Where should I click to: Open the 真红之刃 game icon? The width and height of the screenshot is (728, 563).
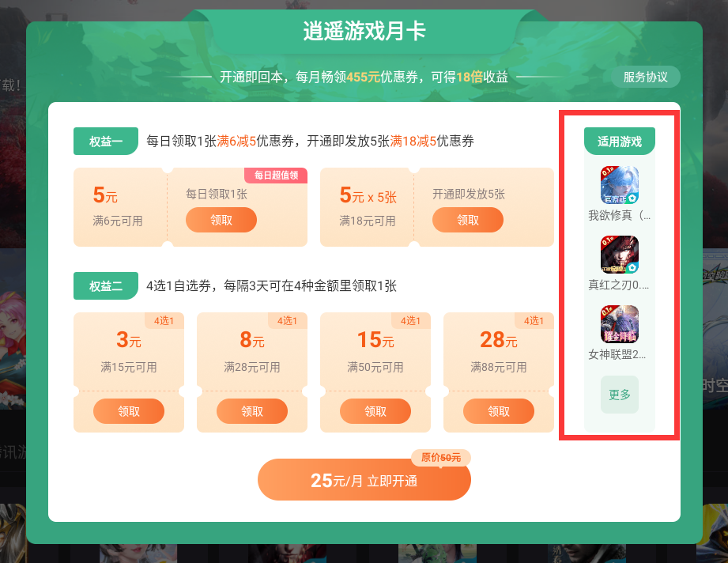click(620, 255)
